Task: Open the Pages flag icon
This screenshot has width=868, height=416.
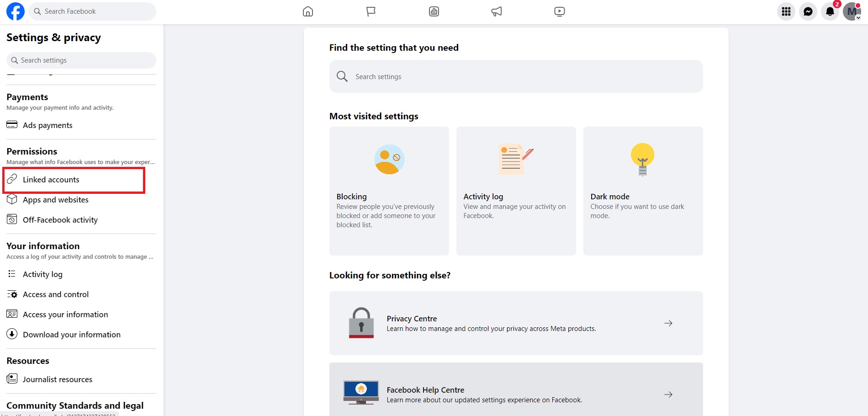Action: tap(371, 11)
